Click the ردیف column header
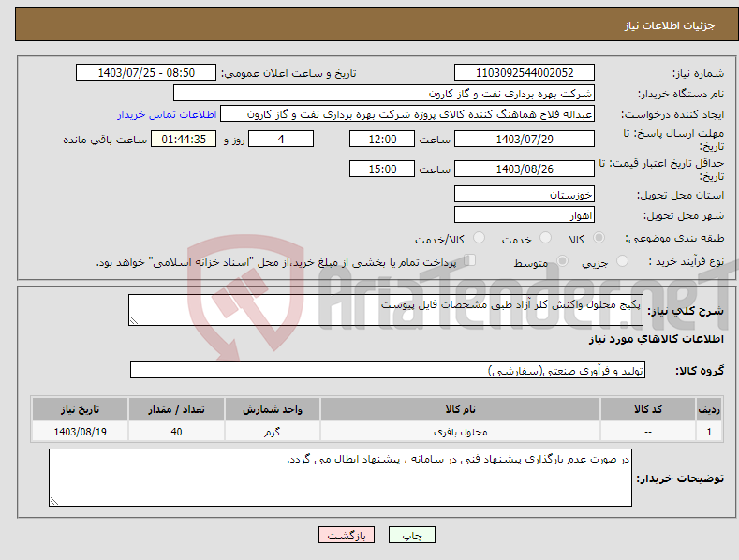Screen dimensions: 739x560 coord(709,409)
